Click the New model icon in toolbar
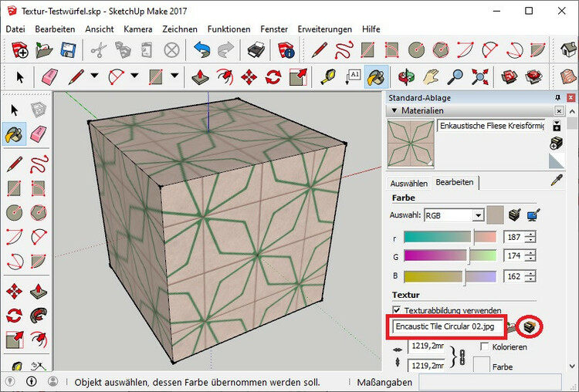 (19, 50)
